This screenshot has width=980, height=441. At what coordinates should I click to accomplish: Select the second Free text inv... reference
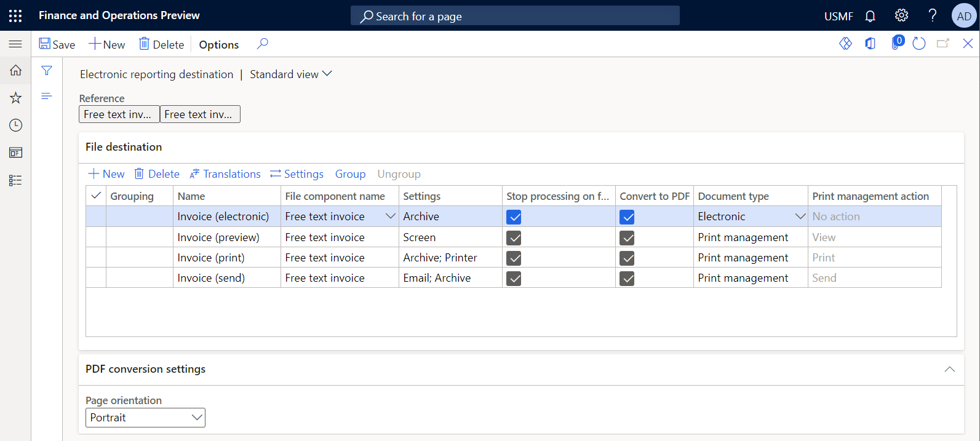[x=200, y=114]
